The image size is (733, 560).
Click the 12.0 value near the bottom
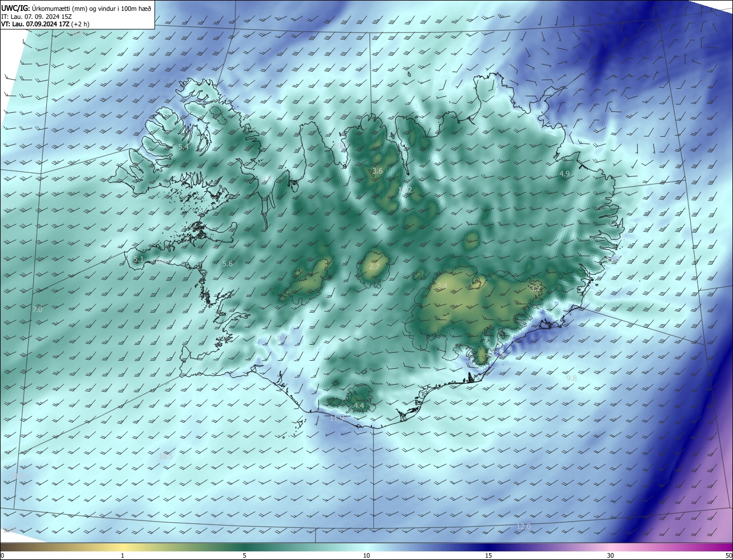click(x=523, y=527)
